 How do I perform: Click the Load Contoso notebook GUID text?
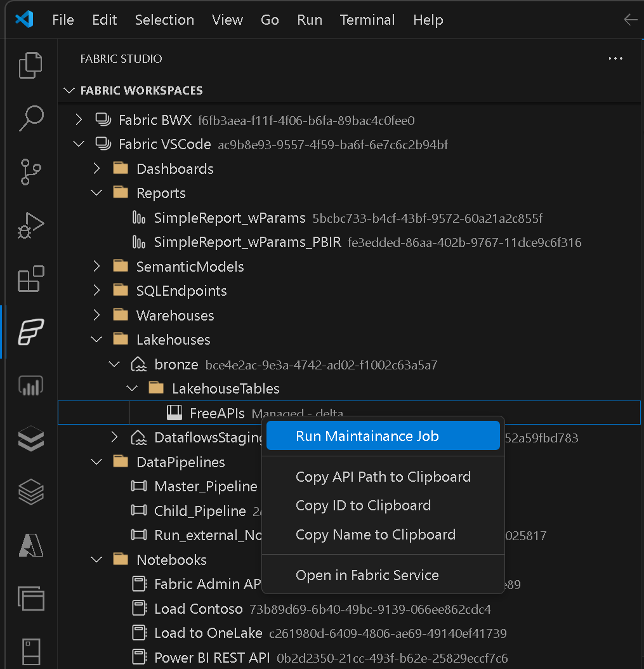coord(370,609)
